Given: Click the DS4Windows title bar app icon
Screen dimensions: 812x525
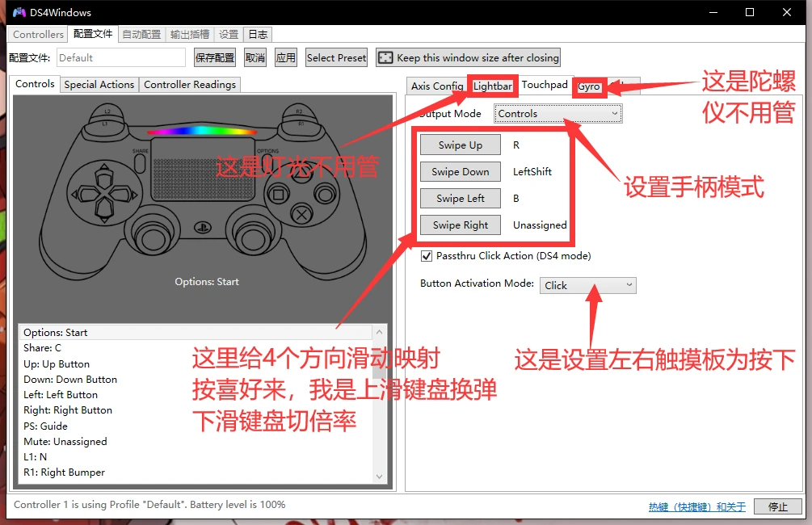Looking at the screenshot, I should 19,12.
